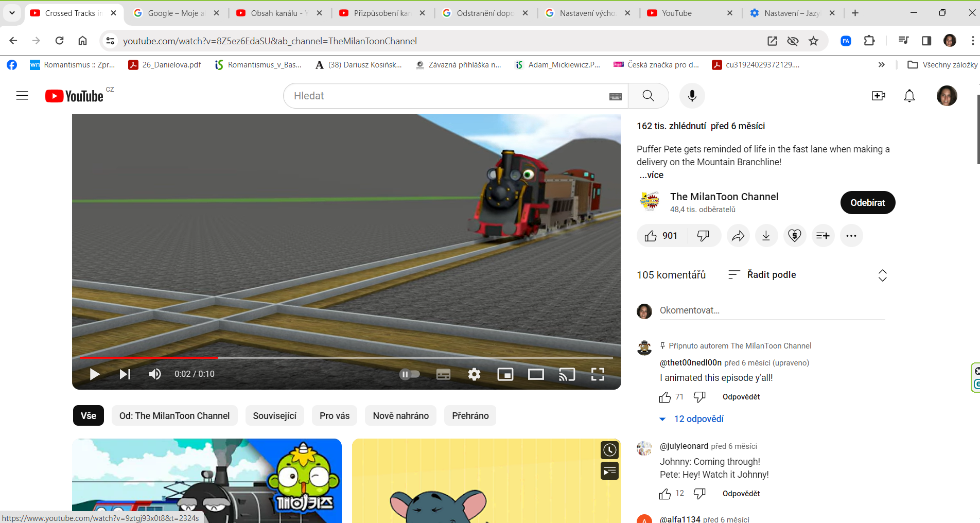Like the @julyleonard comment
This screenshot has height=523, width=980.
tap(665, 494)
